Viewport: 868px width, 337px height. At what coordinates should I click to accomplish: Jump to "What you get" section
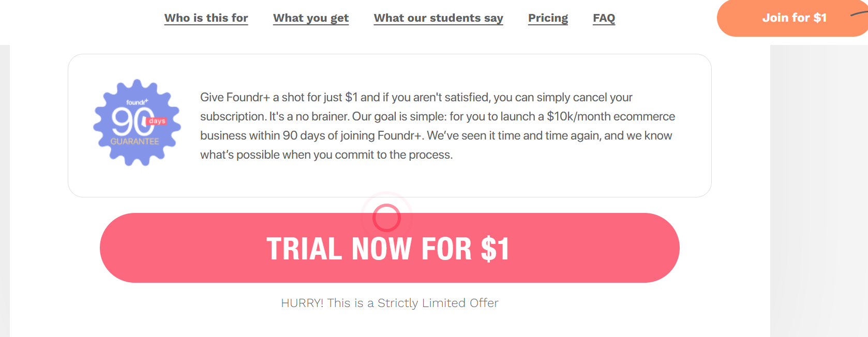click(311, 18)
